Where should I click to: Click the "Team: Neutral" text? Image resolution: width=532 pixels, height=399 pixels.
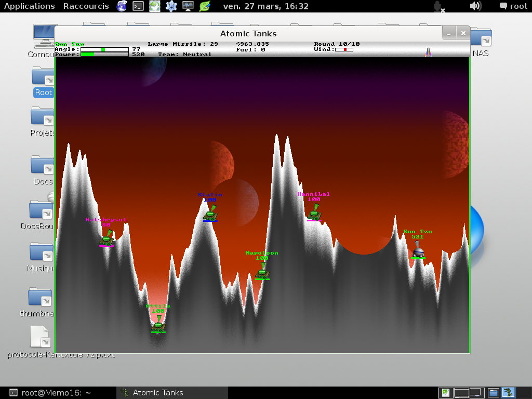pos(184,54)
